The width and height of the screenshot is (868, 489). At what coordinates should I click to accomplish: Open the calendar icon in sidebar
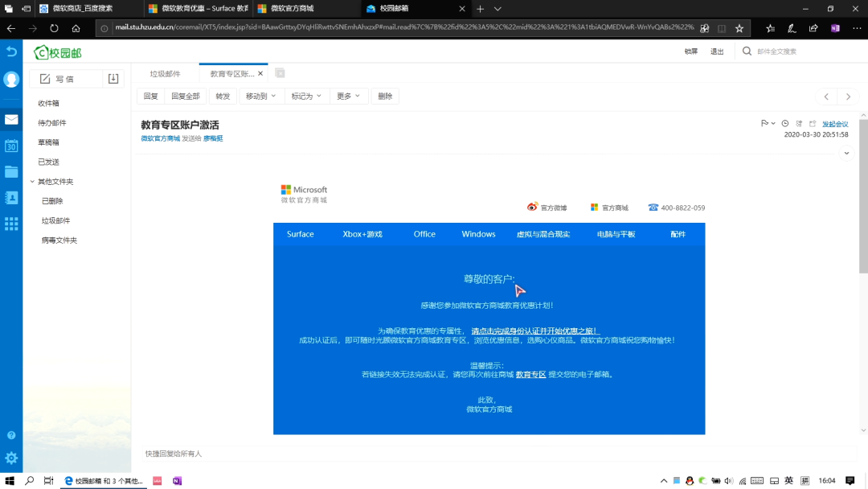click(x=11, y=146)
